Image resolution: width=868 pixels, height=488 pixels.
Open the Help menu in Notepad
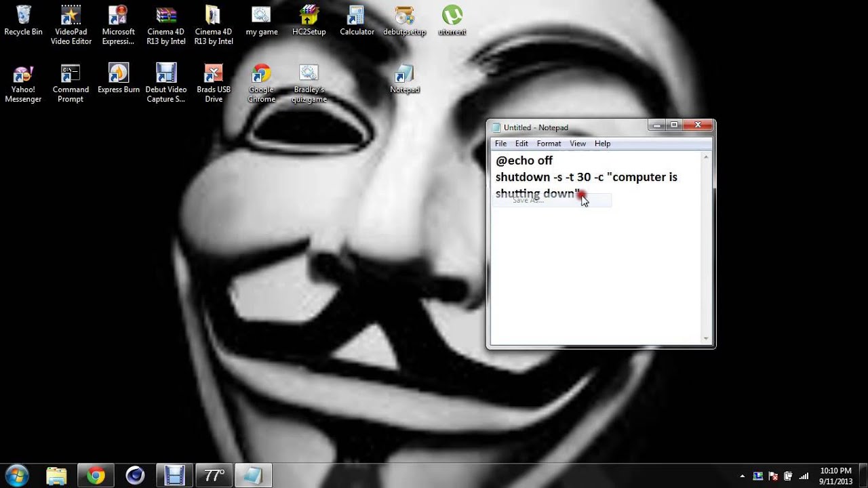(602, 144)
